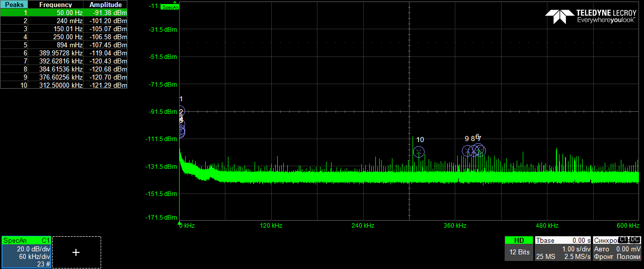
Task: Select the 150.01 Hz peak table row
Action: coord(63,29)
